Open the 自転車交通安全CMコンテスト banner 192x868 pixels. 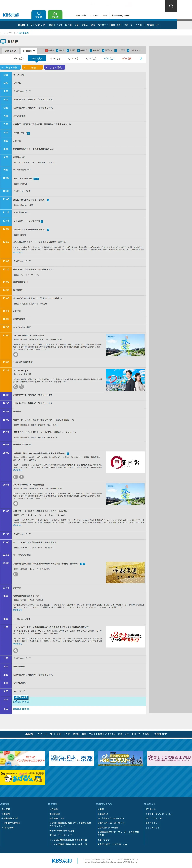pyautogui.click(x=121, y=758)
